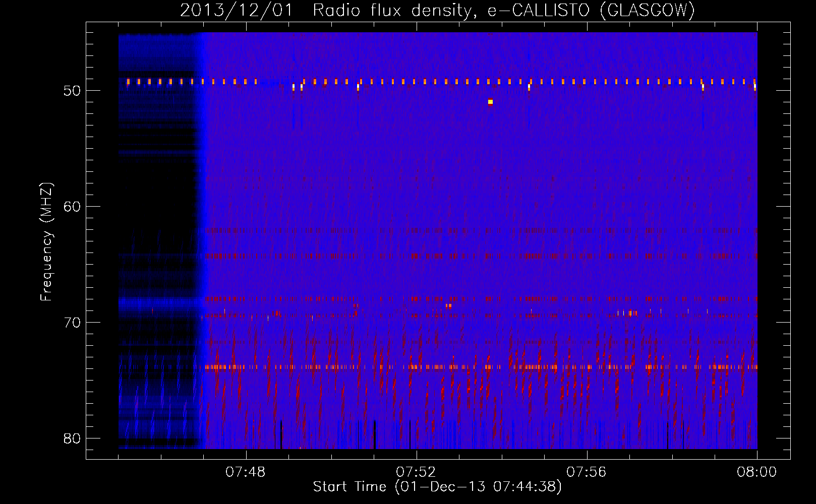This screenshot has width=816, height=504.
Task: Click the 50 frequency tick label
Action: tap(72, 91)
